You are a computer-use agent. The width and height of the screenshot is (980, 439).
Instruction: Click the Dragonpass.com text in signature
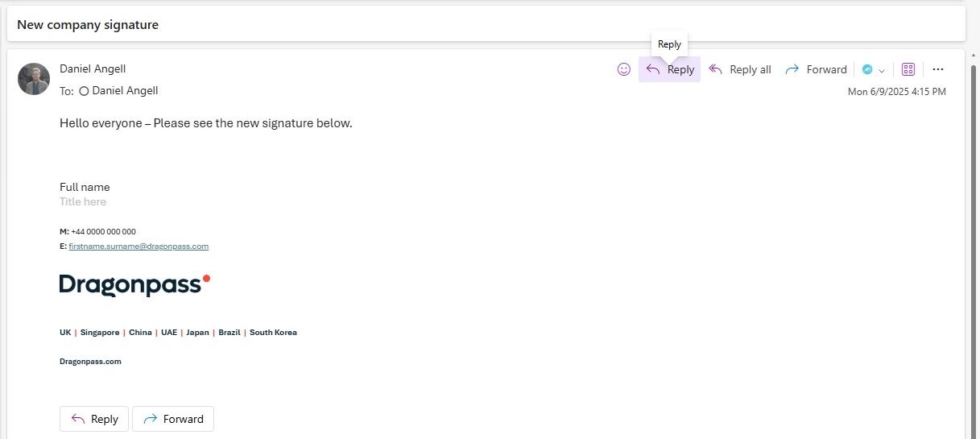90,362
